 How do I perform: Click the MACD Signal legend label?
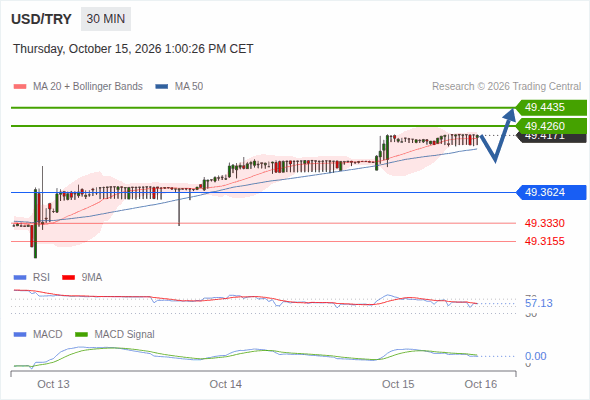tap(125, 335)
